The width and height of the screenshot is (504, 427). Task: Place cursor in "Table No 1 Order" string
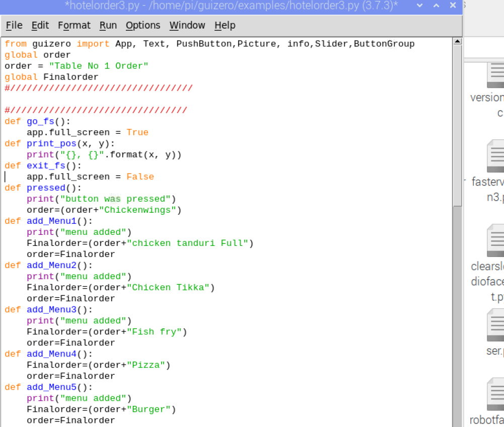[98, 66]
